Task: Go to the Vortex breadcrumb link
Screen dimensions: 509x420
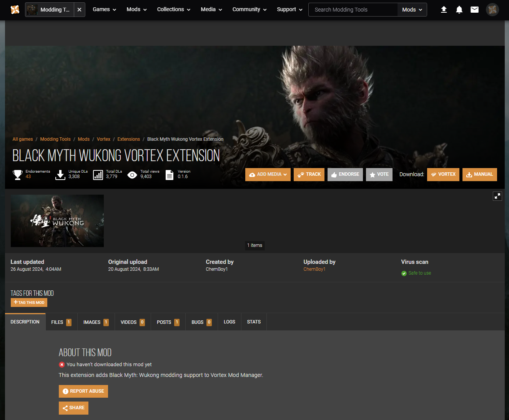Action: pos(103,139)
